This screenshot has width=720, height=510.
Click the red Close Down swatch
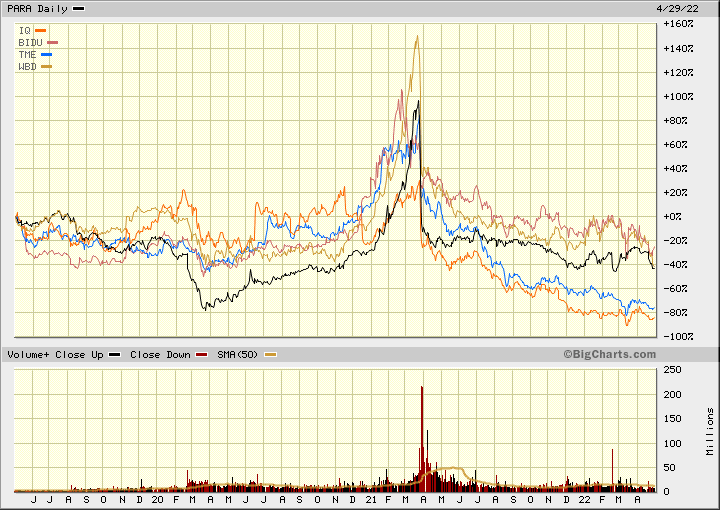[202, 355]
